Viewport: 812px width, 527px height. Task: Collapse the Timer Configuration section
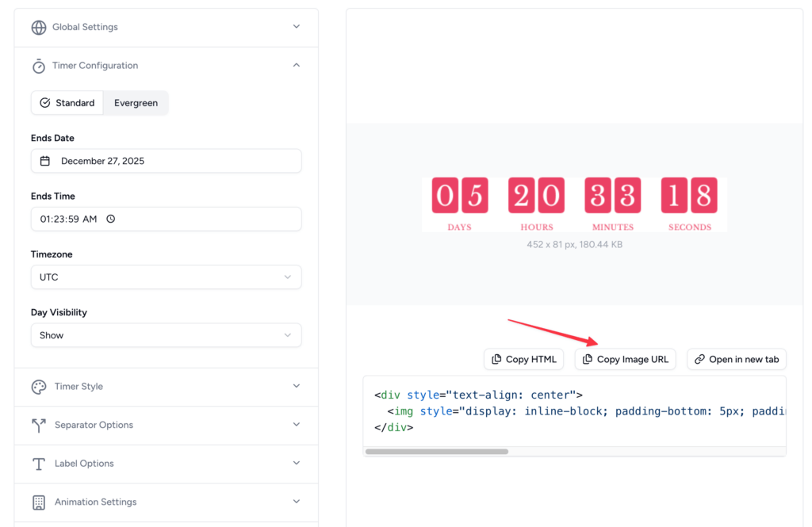coord(296,65)
